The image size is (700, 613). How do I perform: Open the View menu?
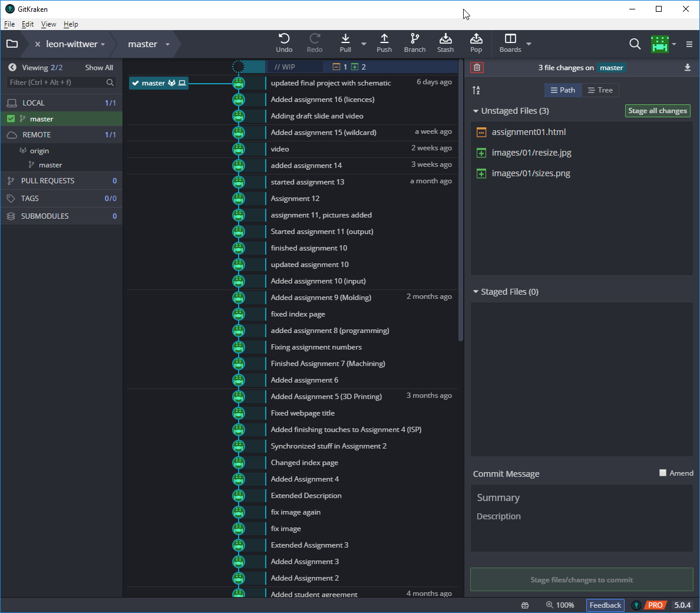[49, 24]
